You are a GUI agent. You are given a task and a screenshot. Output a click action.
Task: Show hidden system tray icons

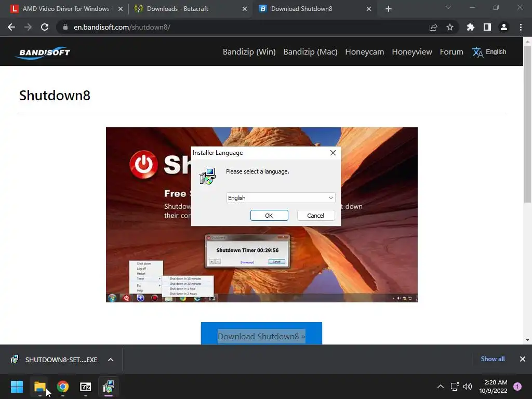click(x=441, y=387)
